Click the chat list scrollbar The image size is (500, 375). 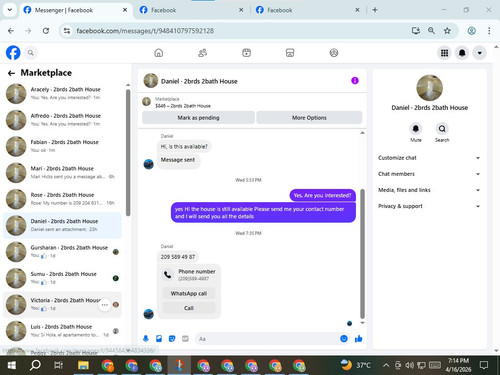click(x=128, y=153)
